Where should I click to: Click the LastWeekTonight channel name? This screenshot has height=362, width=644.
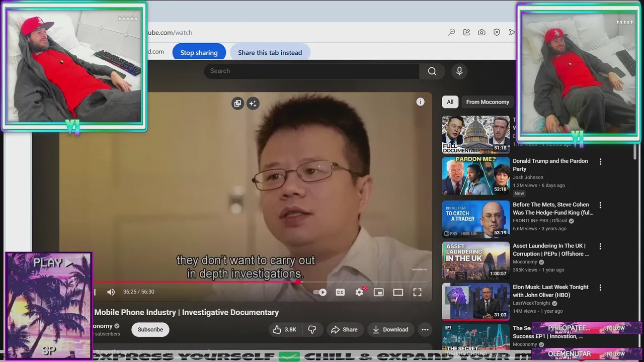531,303
